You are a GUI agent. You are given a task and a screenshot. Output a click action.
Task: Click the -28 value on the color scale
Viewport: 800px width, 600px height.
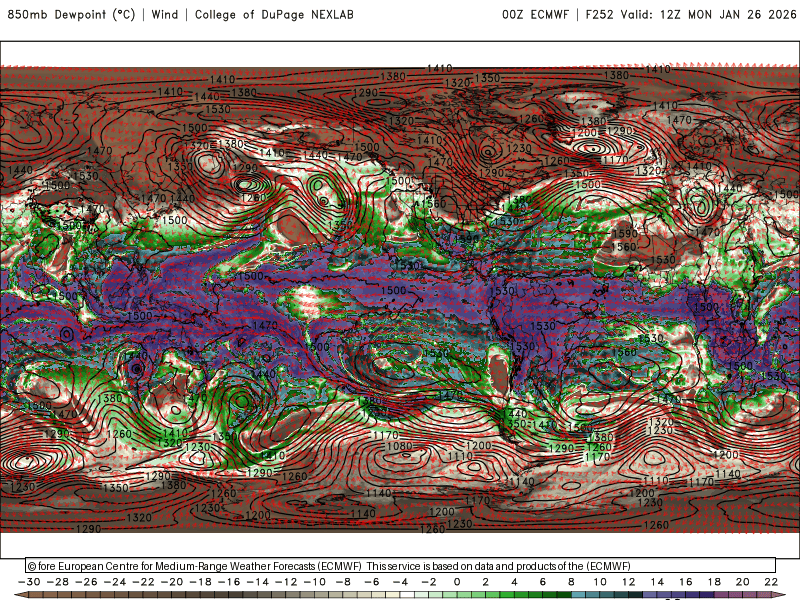[x=58, y=582]
